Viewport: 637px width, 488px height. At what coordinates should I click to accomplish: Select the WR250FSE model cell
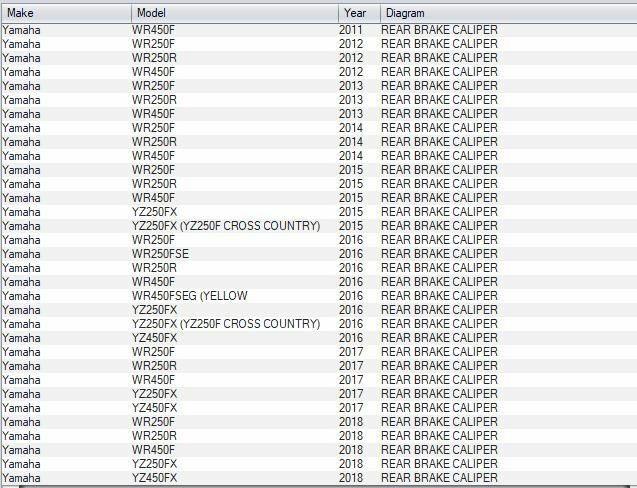(x=160, y=254)
